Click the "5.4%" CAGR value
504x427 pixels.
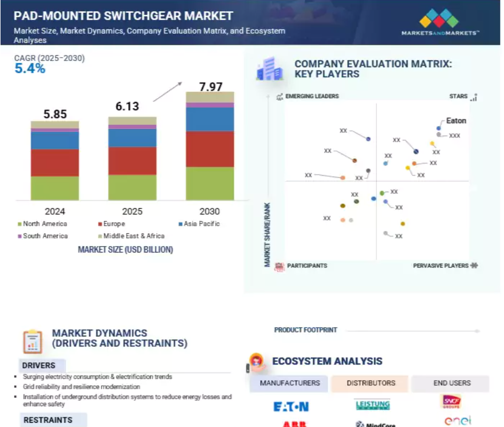pos(30,69)
